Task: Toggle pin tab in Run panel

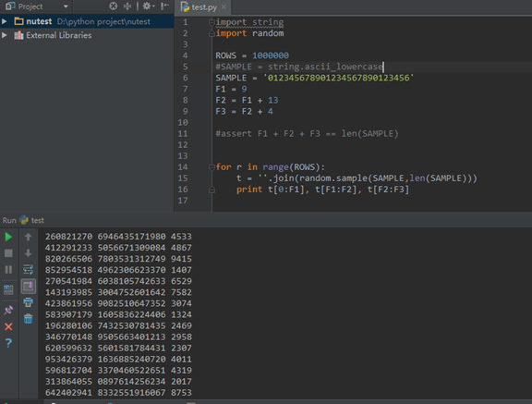Action: coord(8,310)
